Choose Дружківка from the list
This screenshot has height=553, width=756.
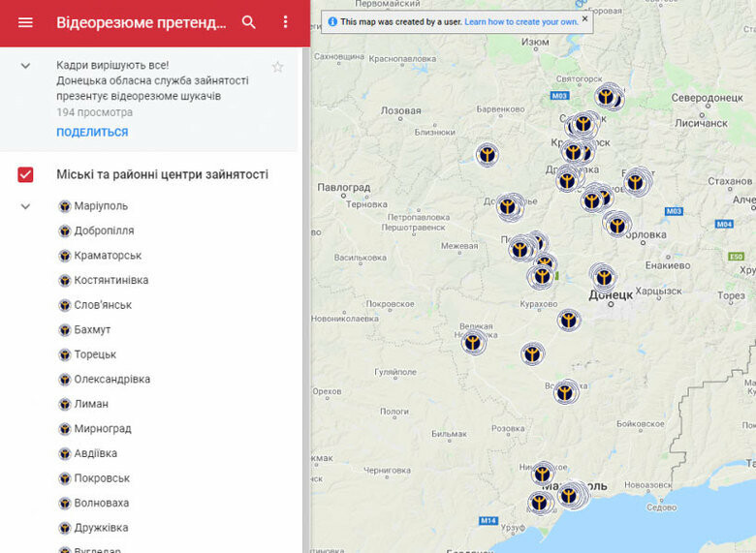[101, 528]
